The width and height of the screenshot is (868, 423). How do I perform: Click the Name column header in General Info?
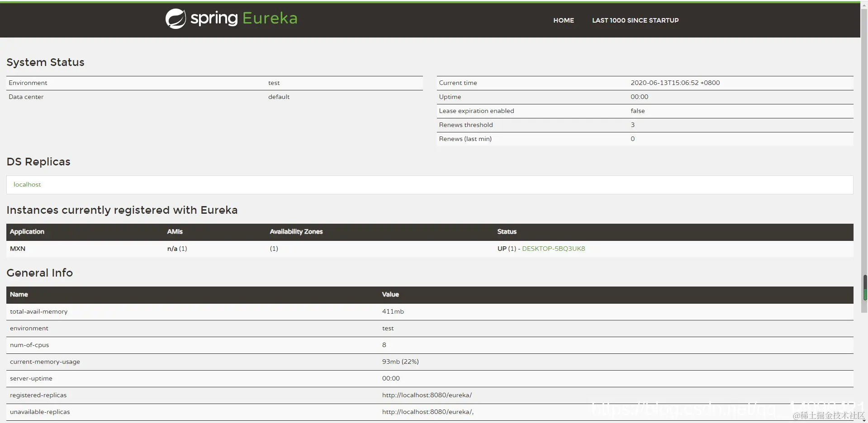coord(19,294)
